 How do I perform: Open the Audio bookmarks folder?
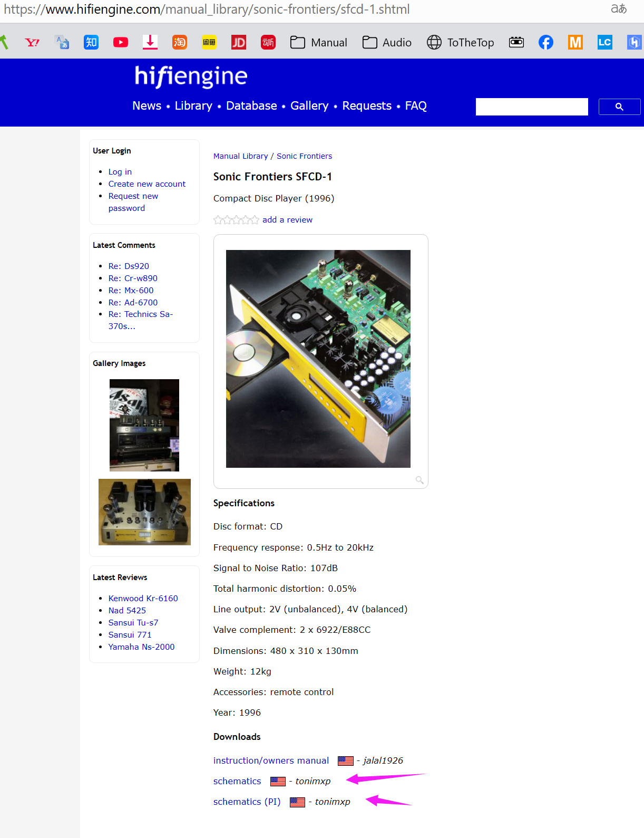[387, 42]
